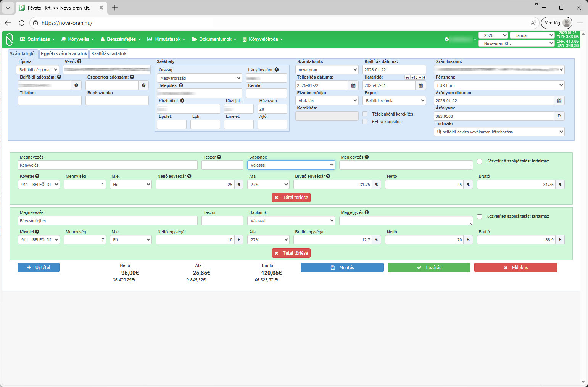Screen dimensions: 588x387
Task: Click help icon next to Belföldi adószám field
Action: click(x=76, y=85)
